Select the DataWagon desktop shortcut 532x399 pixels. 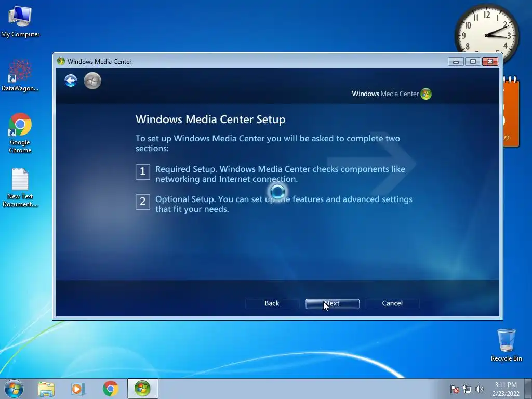point(20,76)
